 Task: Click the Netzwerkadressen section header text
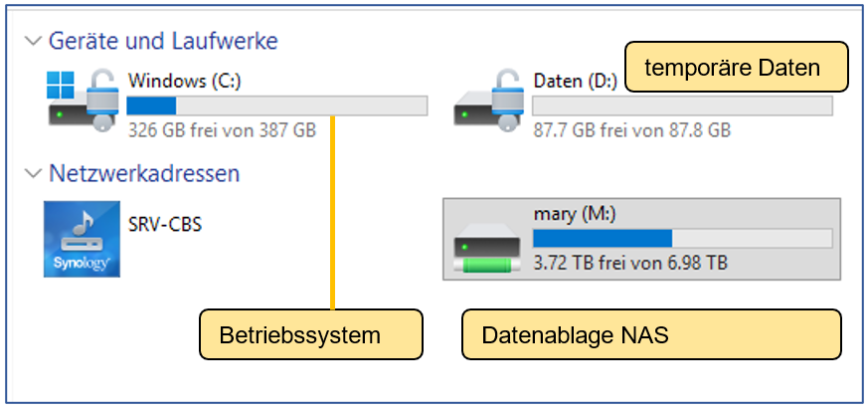tap(144, 173)
